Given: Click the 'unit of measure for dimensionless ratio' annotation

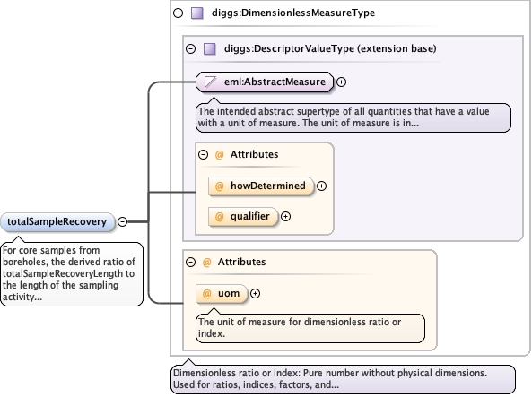Looking at the screenshot, I should pos(310,328).
